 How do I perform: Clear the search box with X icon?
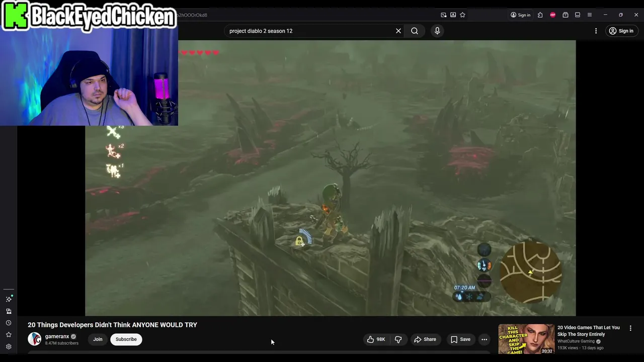tap(398, 31)
